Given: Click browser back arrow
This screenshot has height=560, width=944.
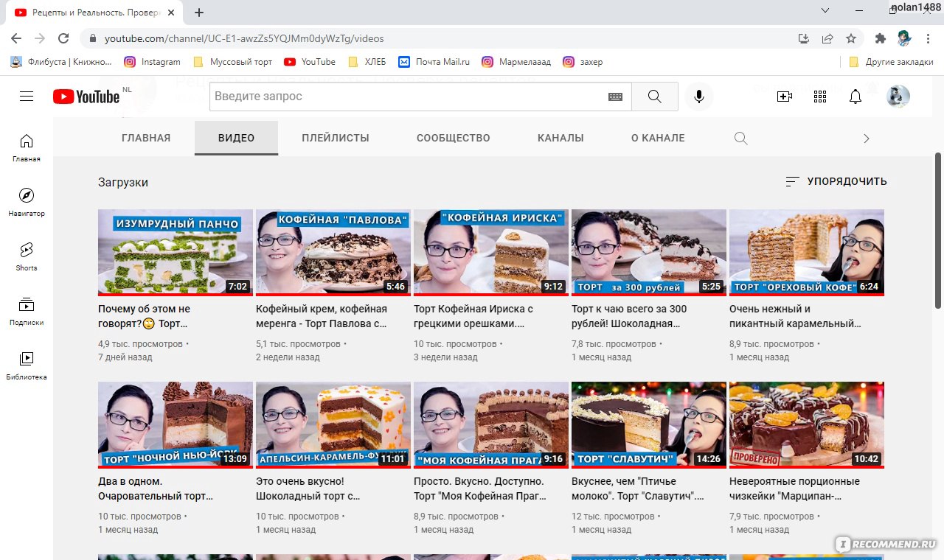Looking at the screenshot, I should (x=16, y=38).
